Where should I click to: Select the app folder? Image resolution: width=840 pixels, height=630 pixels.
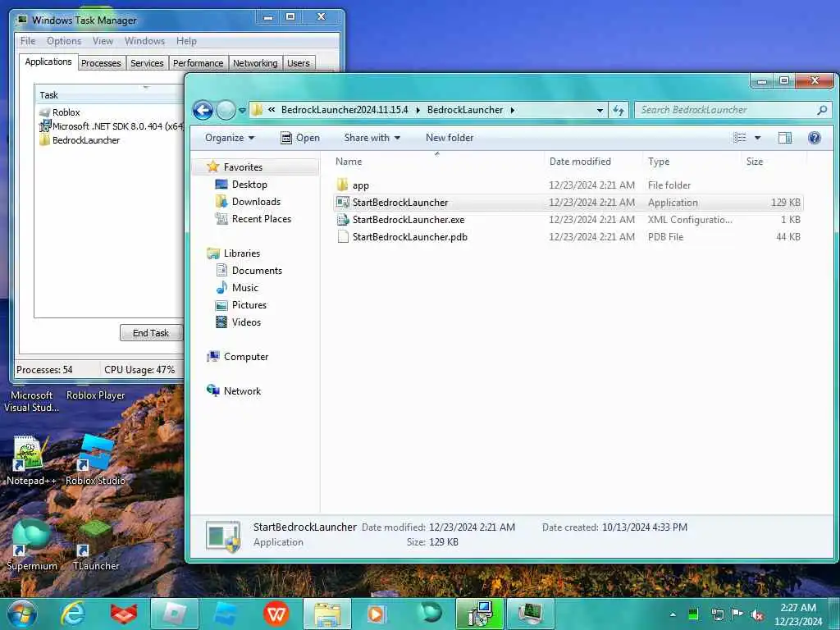tap(568, 185)
